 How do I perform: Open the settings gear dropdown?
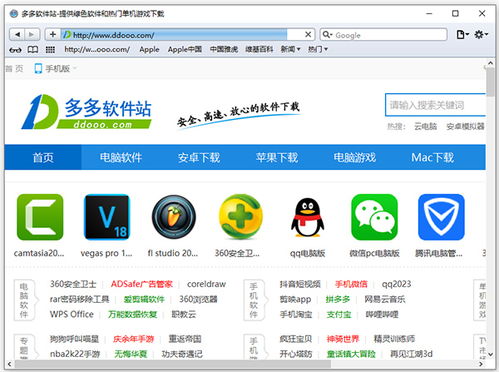pyautogui.click(x=481, y=34)
